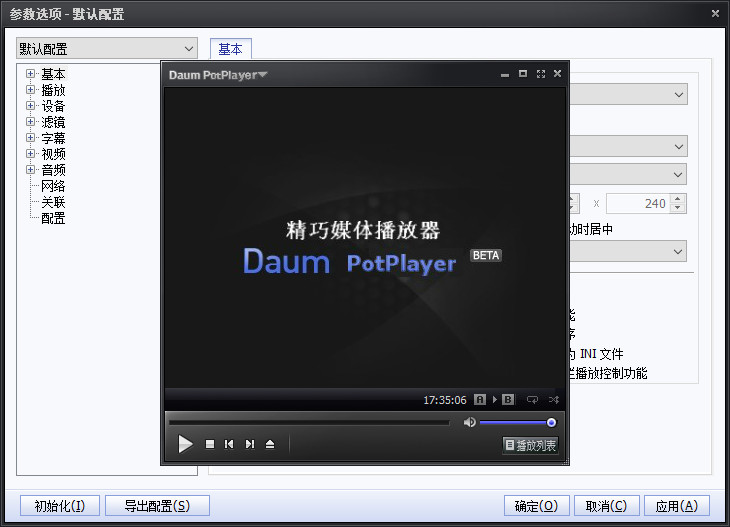Close the 参数选项 dialog window
The height and width of the screenshot is (527, 730).
click(x=716, y=14)
